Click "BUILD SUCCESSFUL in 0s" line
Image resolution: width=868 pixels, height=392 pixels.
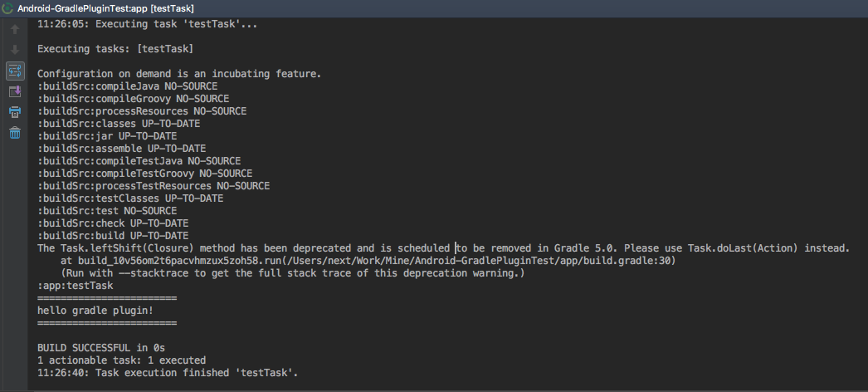coord(100,348)
